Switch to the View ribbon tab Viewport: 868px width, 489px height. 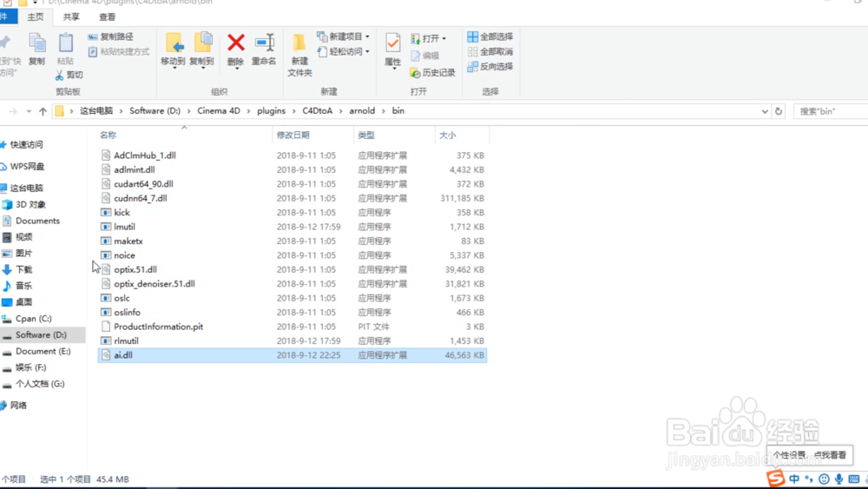click(107, 17)
